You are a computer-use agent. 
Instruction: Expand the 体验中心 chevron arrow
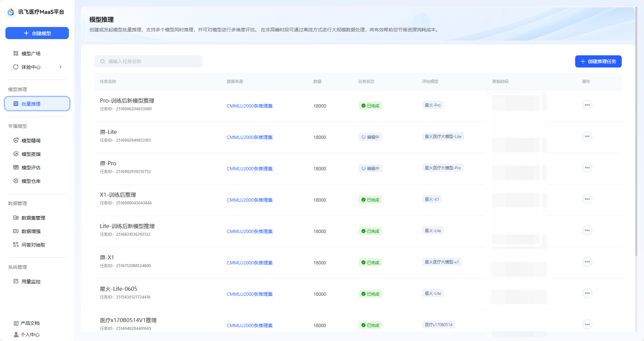60,67
